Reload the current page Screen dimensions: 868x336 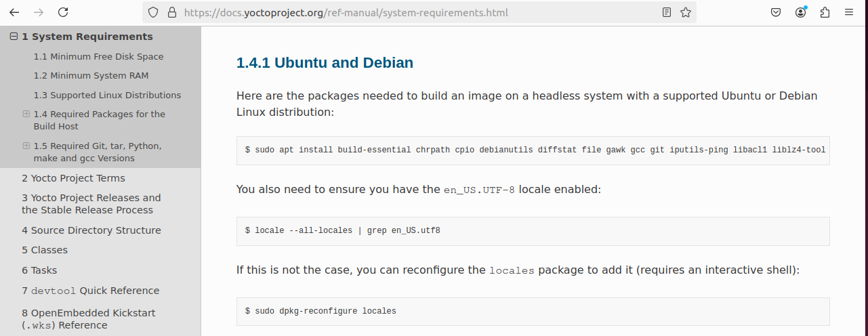63,12
